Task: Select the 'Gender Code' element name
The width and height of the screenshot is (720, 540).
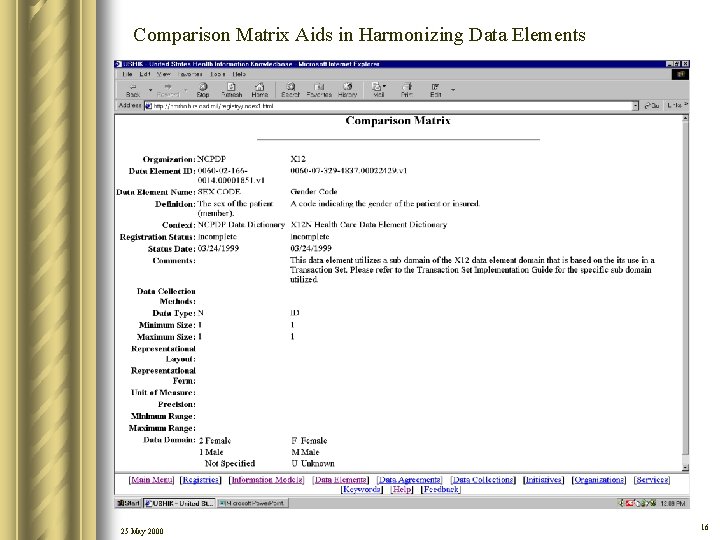Action: coord(314,191)
